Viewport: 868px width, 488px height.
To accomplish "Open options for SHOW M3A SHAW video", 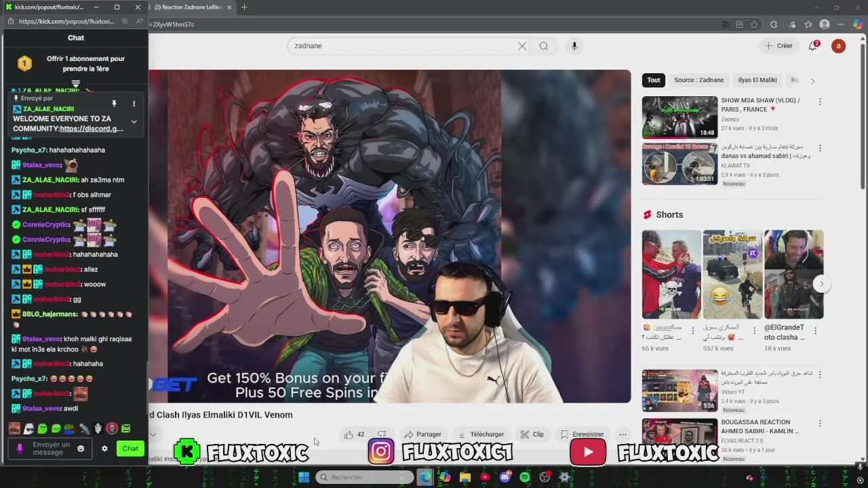I will [x=820, y=102].
